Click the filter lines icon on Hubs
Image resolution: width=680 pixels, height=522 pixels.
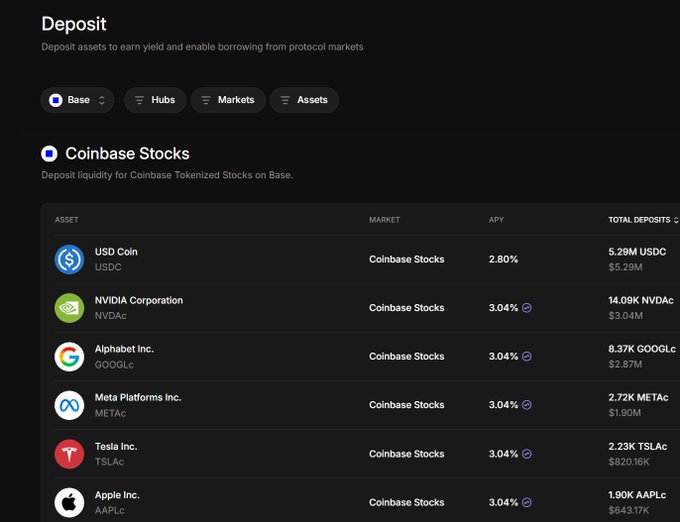click(x=139, y=100)
